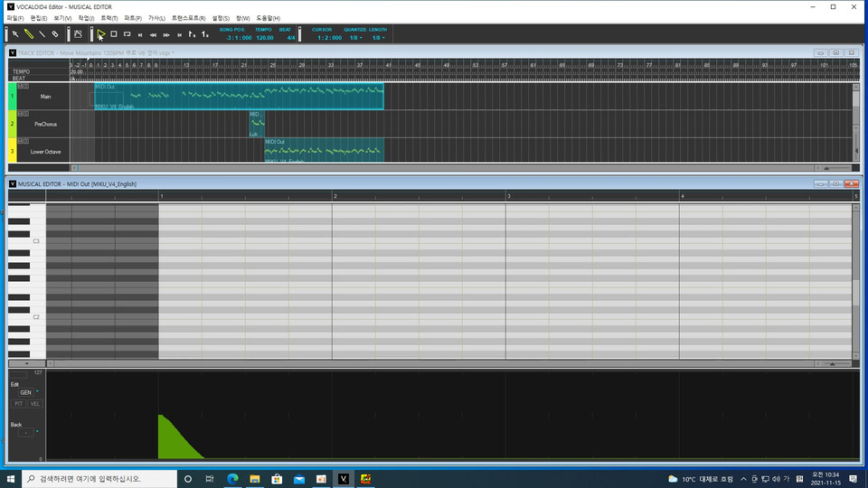Click the Song Position value

click(x=239, y=38)
